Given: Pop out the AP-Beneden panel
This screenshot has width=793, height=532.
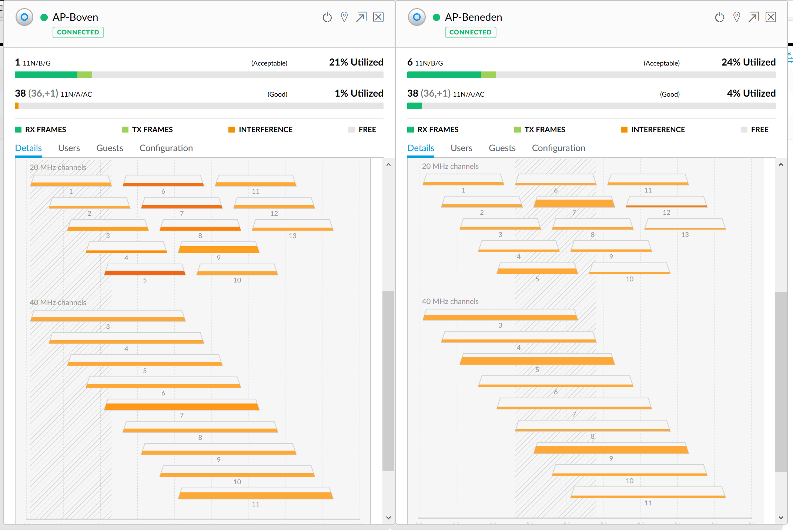Looking at the screenshot, I should (x=754, y=17).
